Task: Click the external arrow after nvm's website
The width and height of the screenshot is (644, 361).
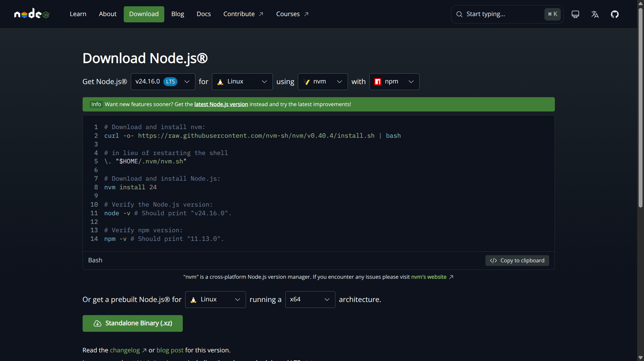Action: 451,277
